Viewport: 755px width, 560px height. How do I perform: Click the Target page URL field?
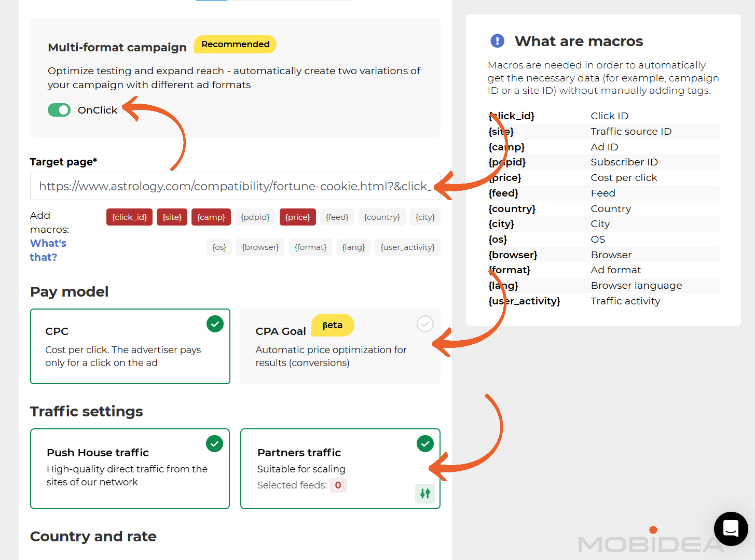pyautogui.click(x=235, y=187)
